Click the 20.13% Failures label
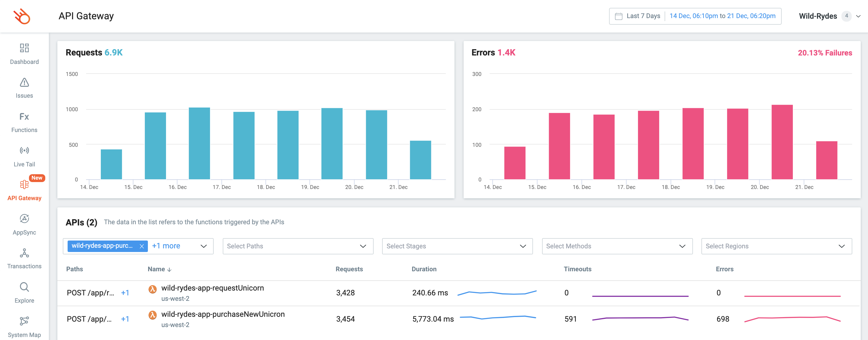Image resolution: width=868 pixels, height=340 pixels. (x=825, y=53)
